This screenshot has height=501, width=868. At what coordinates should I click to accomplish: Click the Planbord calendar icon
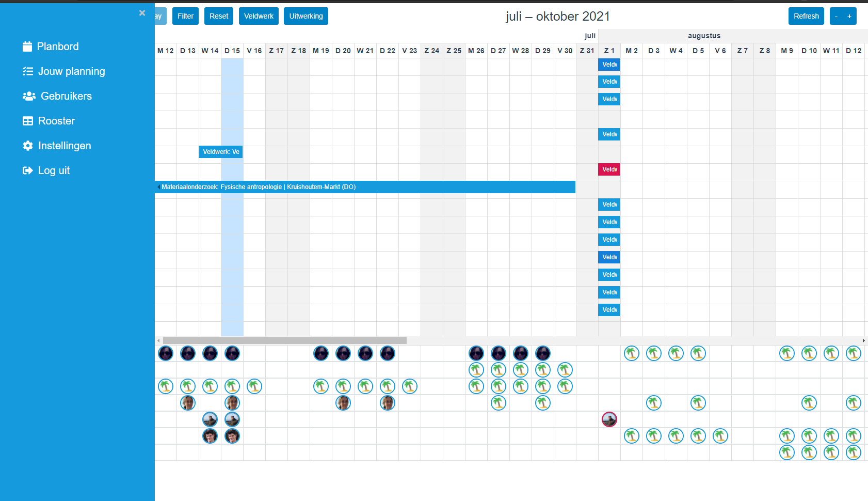[x=27, y=46]
